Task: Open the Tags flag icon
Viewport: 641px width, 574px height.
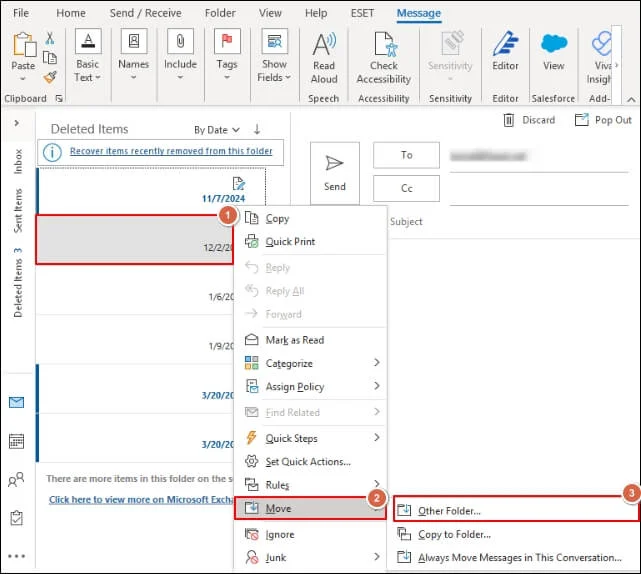Action: point(227,41)
